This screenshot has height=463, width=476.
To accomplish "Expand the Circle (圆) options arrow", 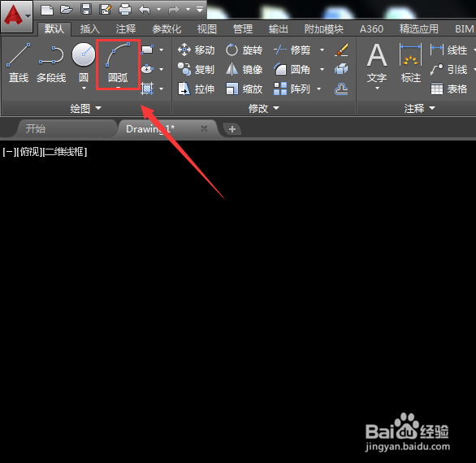I will click(84, 89).
